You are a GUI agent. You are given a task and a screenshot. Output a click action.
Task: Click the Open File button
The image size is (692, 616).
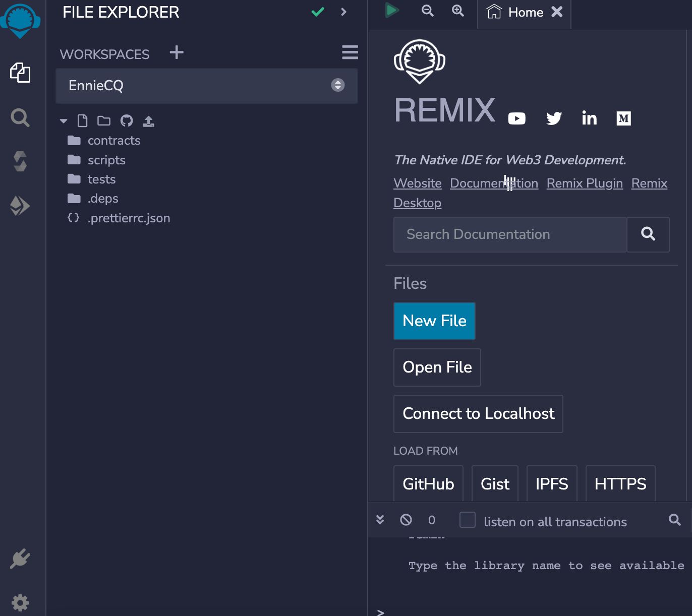click(x=437, y=367)
